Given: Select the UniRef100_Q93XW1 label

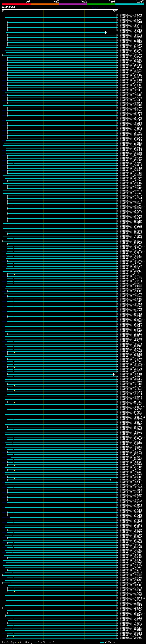Looking at the screenshot, I should pos(131,105).
